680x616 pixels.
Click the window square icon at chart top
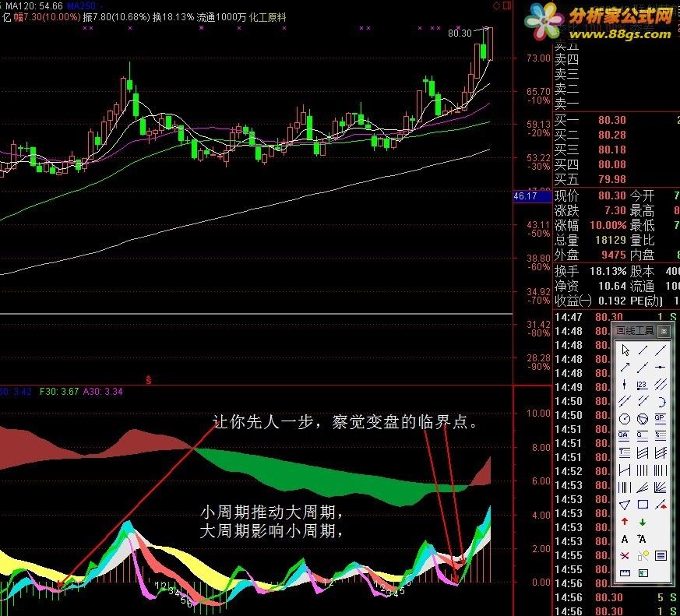[506, 5]
